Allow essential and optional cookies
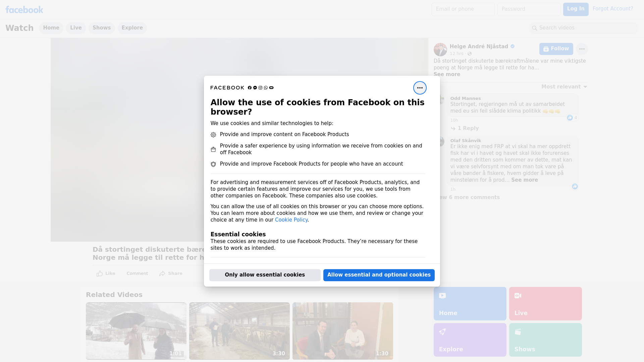The height and width of the screenshot is (362, 644). tap(379, 275)
